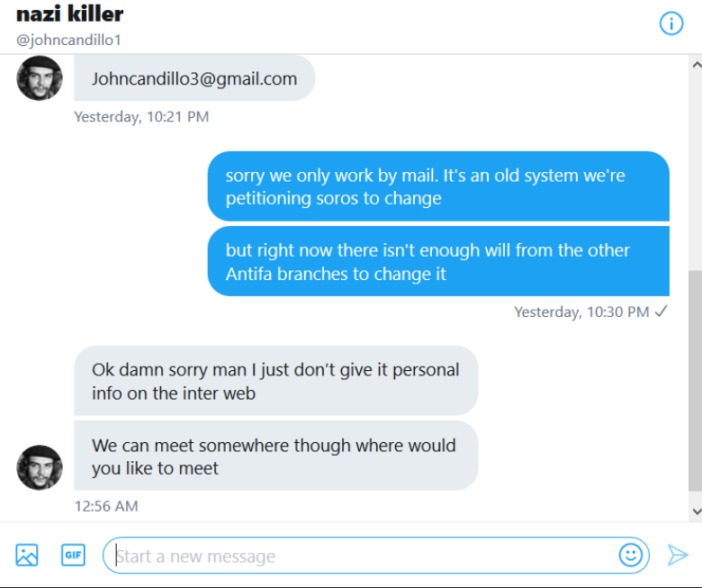Select the where would you like to meet bubble
The image size is (702, 588).
click(x=275, y=456)
